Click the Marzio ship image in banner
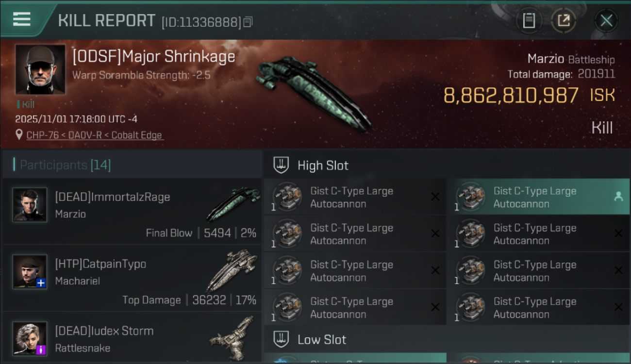 [x=314, y=93]
